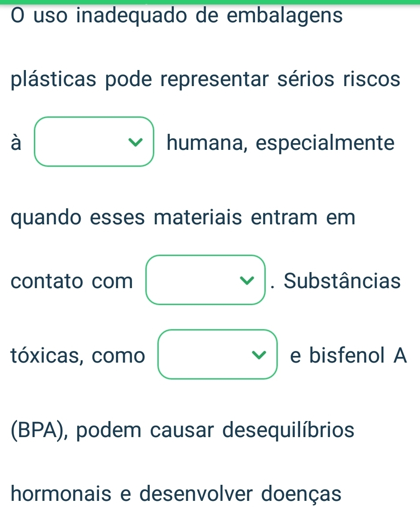
Task: Open the dropdown after 'contato com'
Action: coord(206,280)
